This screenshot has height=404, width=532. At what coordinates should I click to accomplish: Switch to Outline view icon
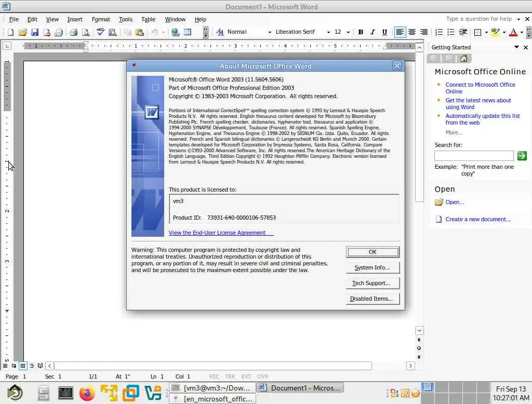(x=32, y=366)
